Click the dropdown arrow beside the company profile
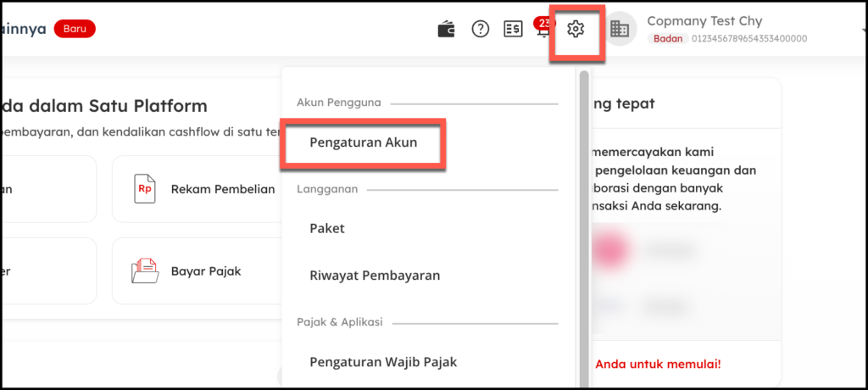The height and width of the screenshot is (390, 868). tap(862, 31)
